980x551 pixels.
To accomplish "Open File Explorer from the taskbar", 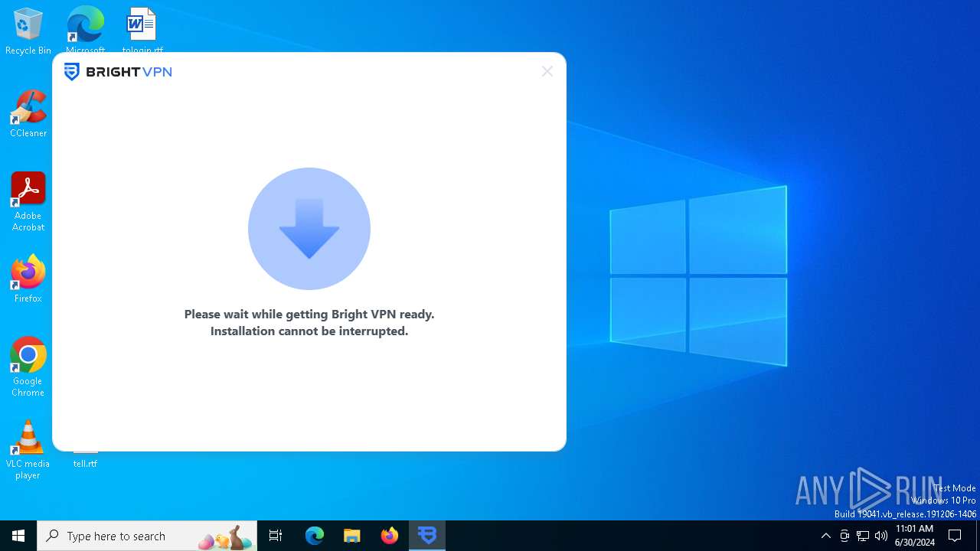I will [x=352, y=536].
